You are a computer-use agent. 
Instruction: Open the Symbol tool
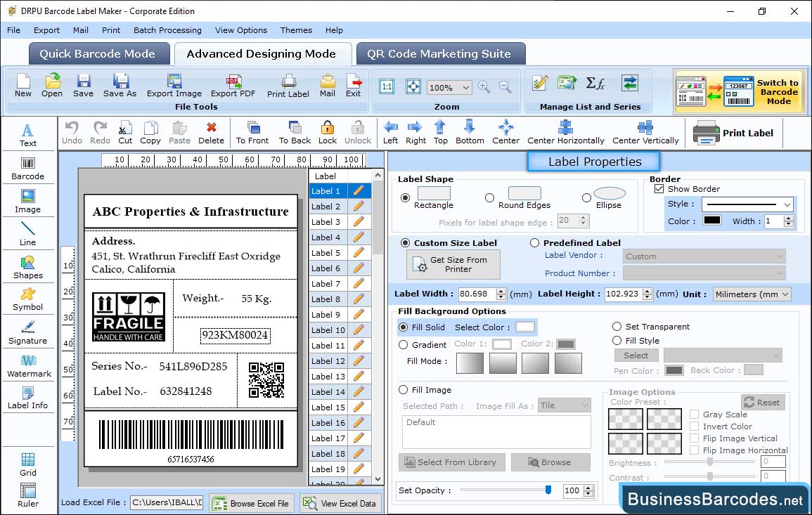tap(28, 300)
